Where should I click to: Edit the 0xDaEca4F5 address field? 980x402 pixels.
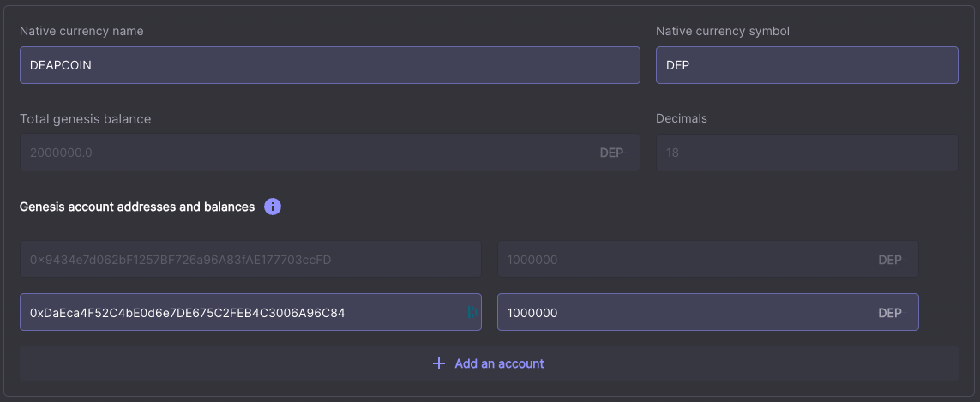250,312
